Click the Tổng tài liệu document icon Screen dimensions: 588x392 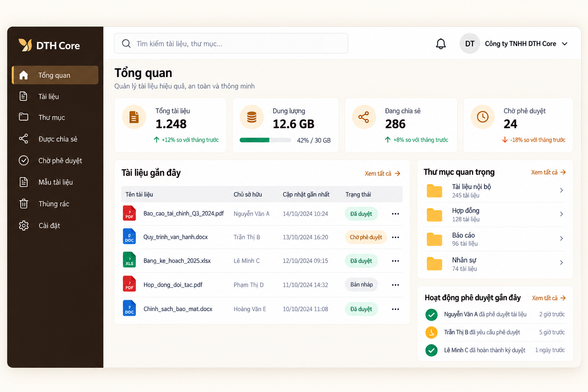coord(134,117)
